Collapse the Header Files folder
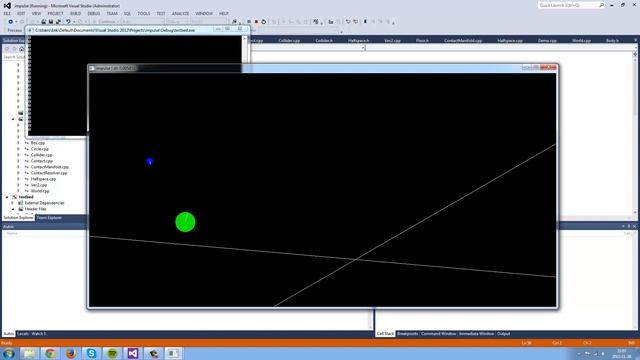The height and width of the screenshot is (360, 640). pos(13,209)
